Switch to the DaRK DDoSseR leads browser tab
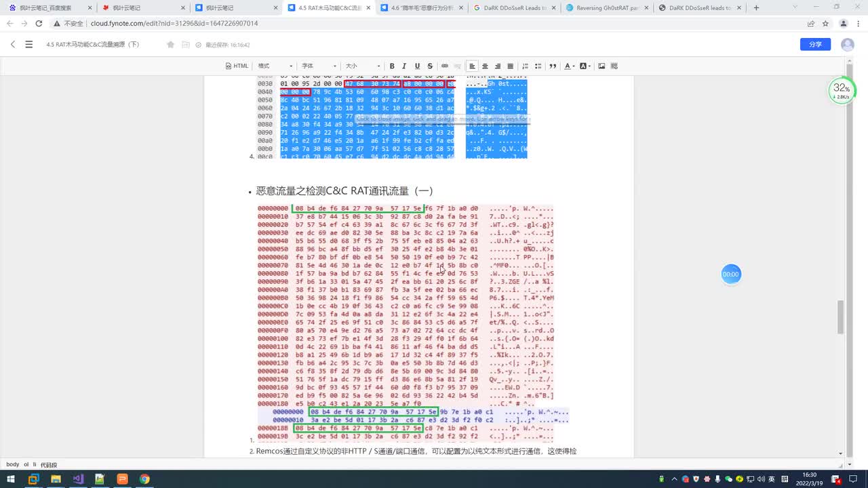This screenshot has height=488, width=868. 698,8
